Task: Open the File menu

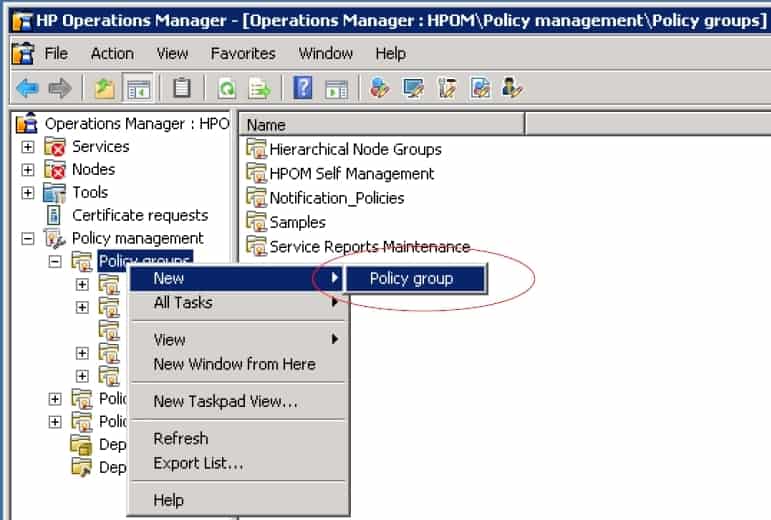Action: coord(56,54)
